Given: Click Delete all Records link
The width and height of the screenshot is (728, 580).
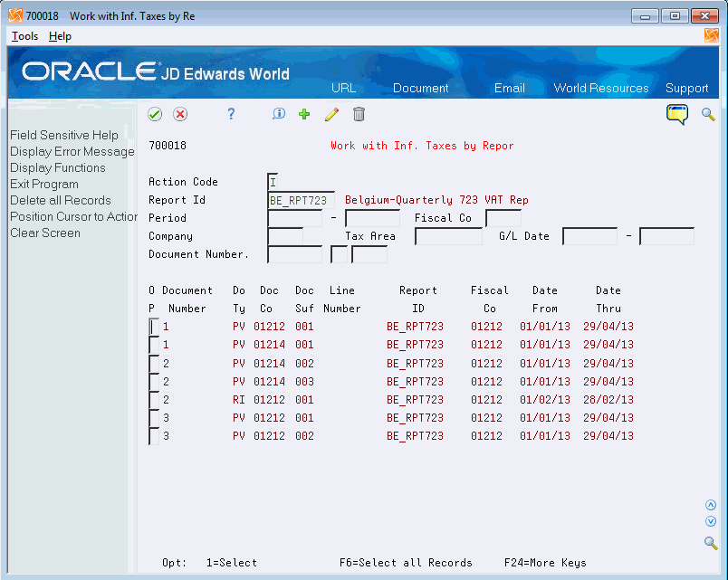Looking at the screenshot, I should pyautogui.click(x=61, y=200).
